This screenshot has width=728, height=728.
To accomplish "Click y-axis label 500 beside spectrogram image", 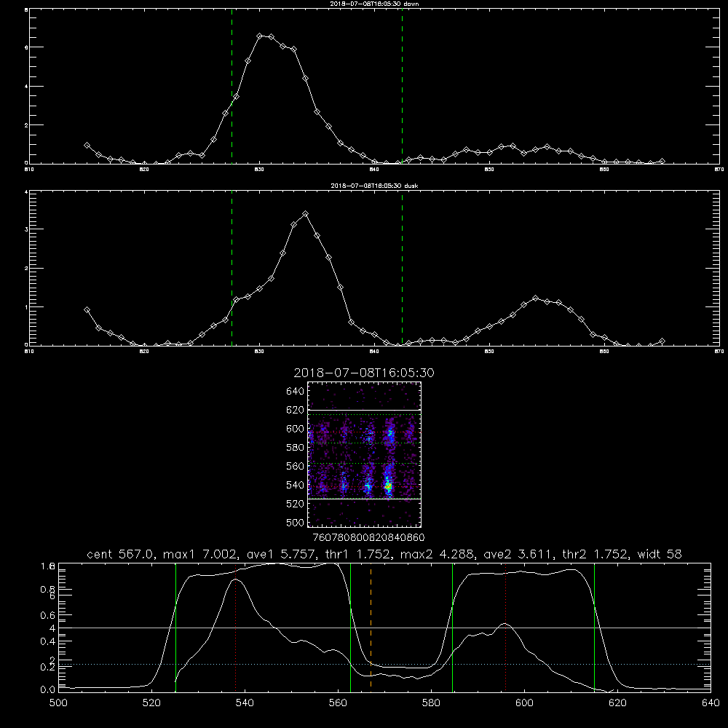I will pos(295,523).
